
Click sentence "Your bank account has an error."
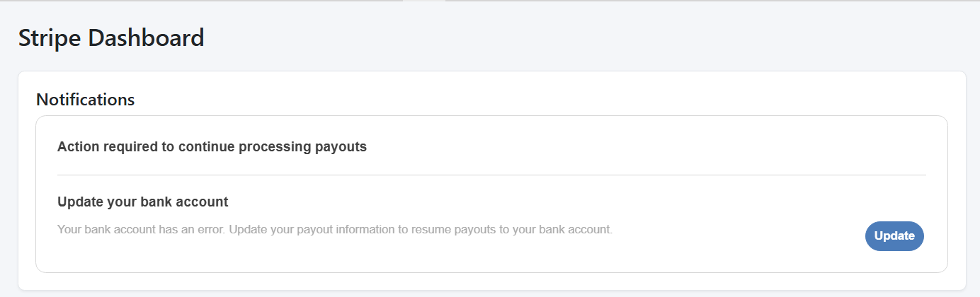point(140,230)
